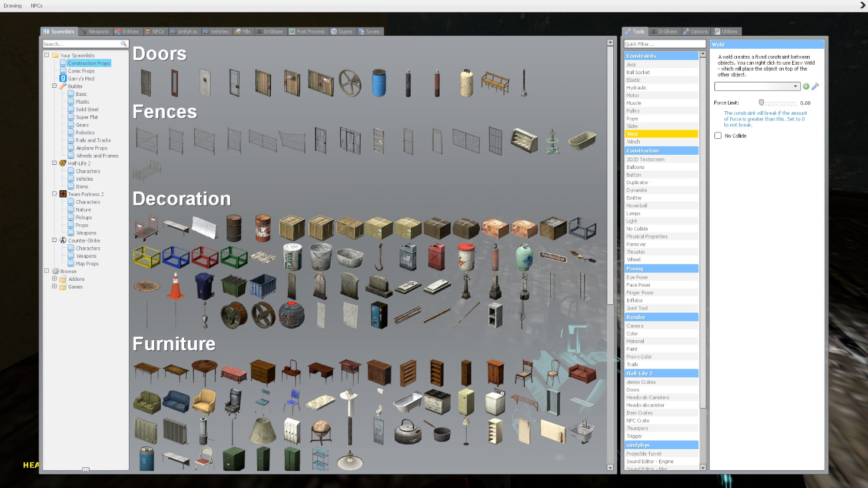Open the Dupes tab

point(342,31)
